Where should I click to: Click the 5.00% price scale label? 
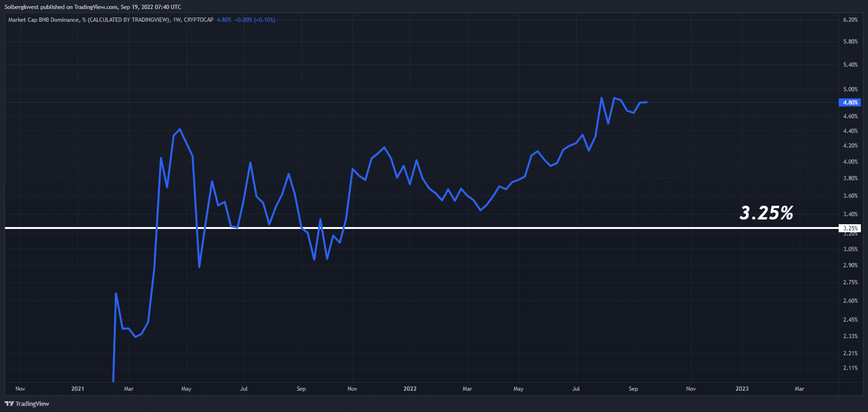pyautogui.click(x=850, y=89)
